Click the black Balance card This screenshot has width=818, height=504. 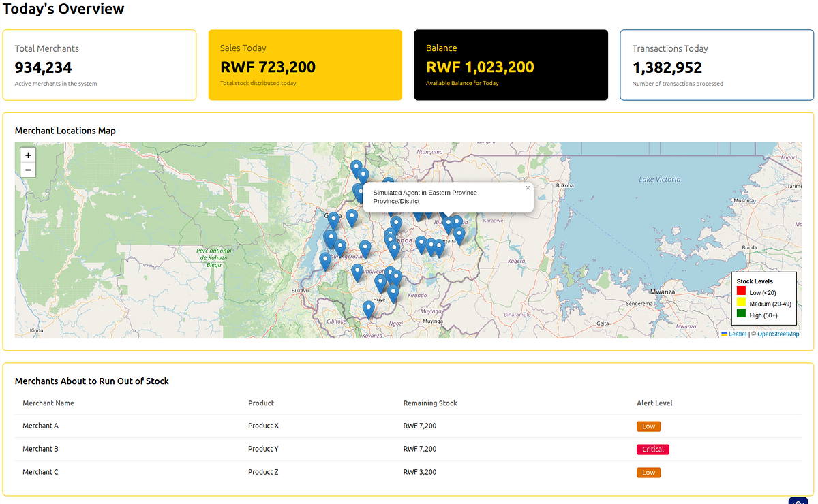(511, 65)
